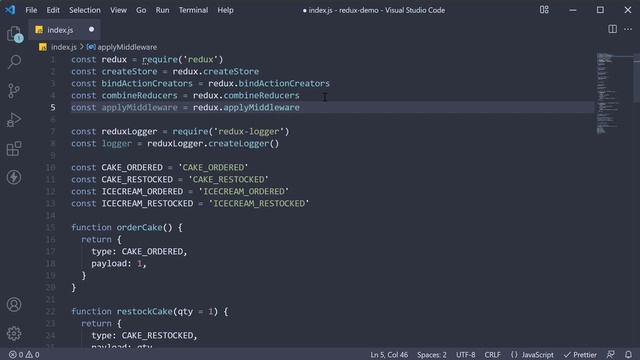Open the Terminal menu
The image size is (640, 360).
coord(193,10)
